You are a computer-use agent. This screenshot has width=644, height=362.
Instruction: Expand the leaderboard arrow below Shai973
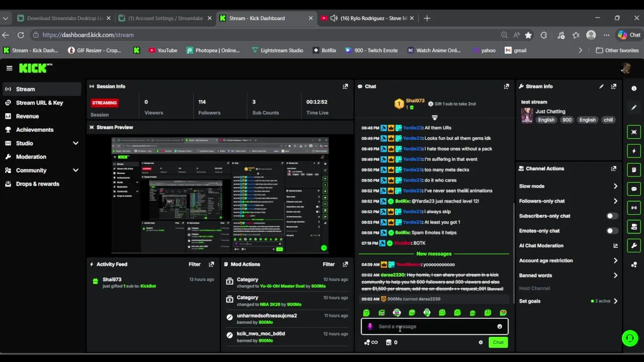[x=435, y=117]
